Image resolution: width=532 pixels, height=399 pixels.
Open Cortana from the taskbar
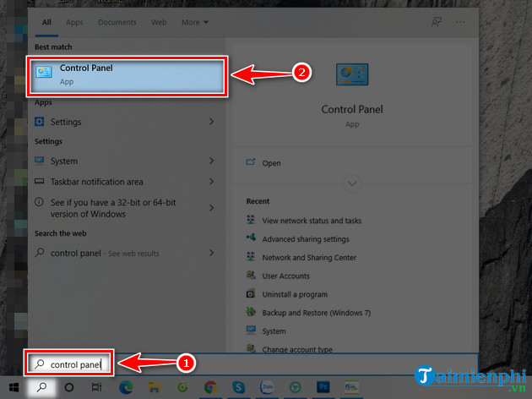point(69,387)
